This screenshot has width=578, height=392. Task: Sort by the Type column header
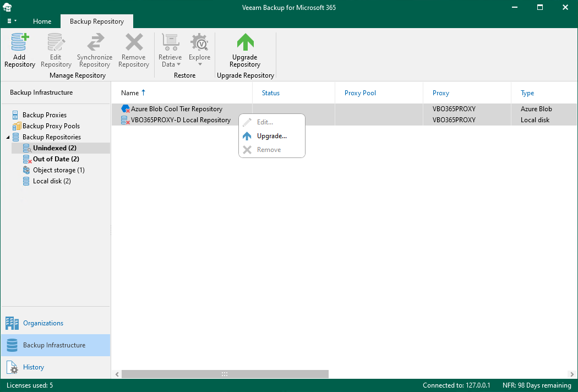point(527,93)
